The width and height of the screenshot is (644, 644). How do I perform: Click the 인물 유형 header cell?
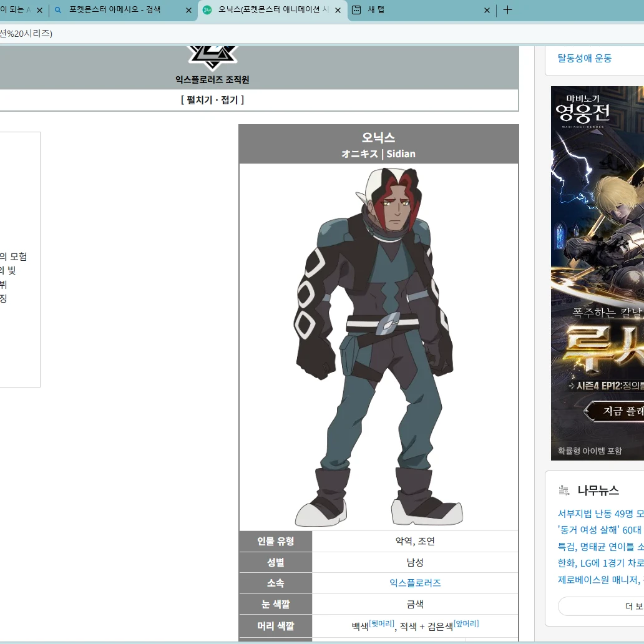(276, 541)
